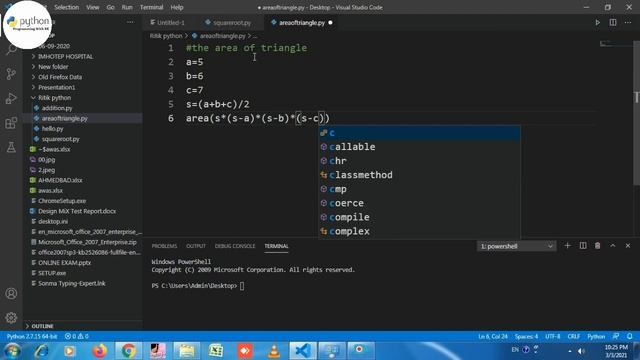
Task: Run Python file with play button
Action: point(598,22)
